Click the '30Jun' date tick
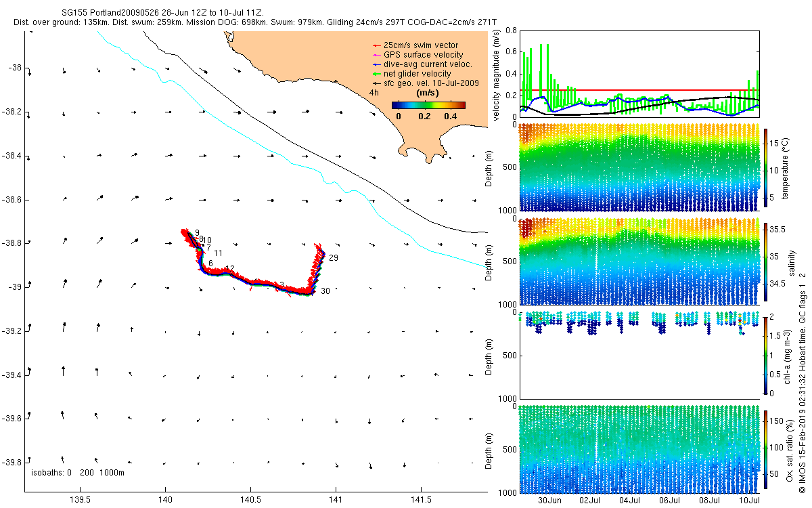This screenshot has height=508, width=812. click(x=549, y=501)
